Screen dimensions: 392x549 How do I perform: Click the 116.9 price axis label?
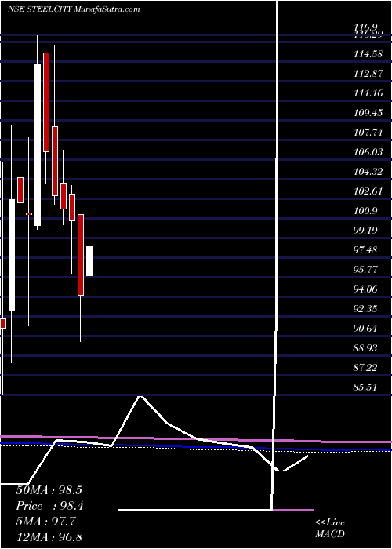365,27
